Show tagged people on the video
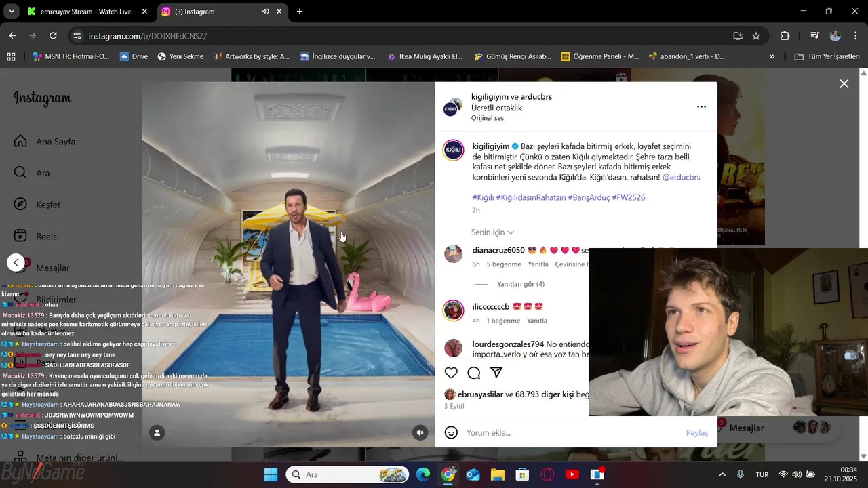 pyautogui.click(x=157, y=432)
